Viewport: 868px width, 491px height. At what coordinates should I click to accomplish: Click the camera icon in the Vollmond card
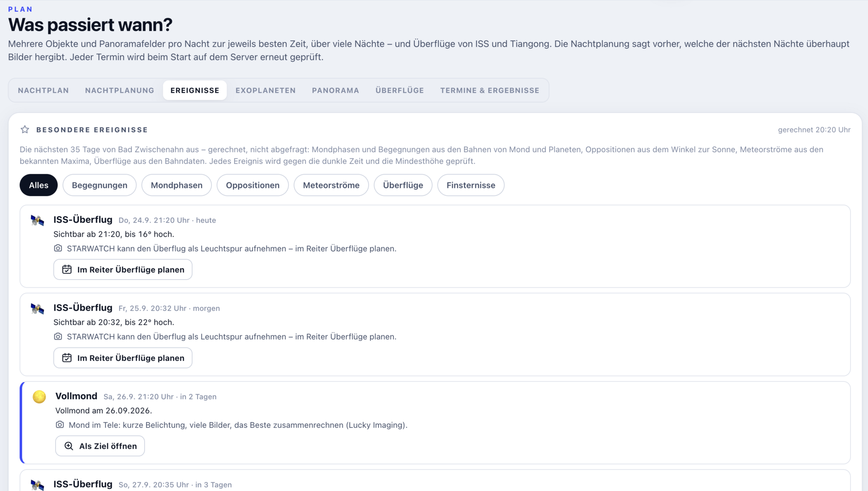click(60, 425)
